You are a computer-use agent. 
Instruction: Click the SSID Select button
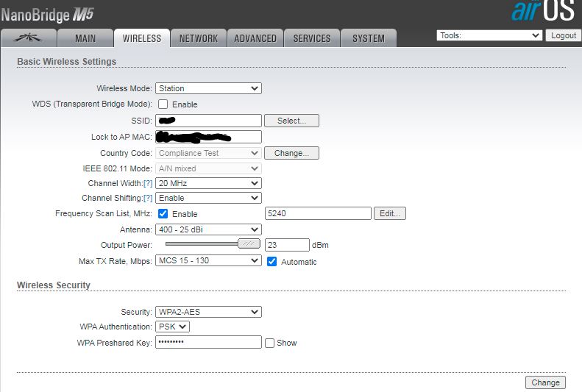pos(291,121)
